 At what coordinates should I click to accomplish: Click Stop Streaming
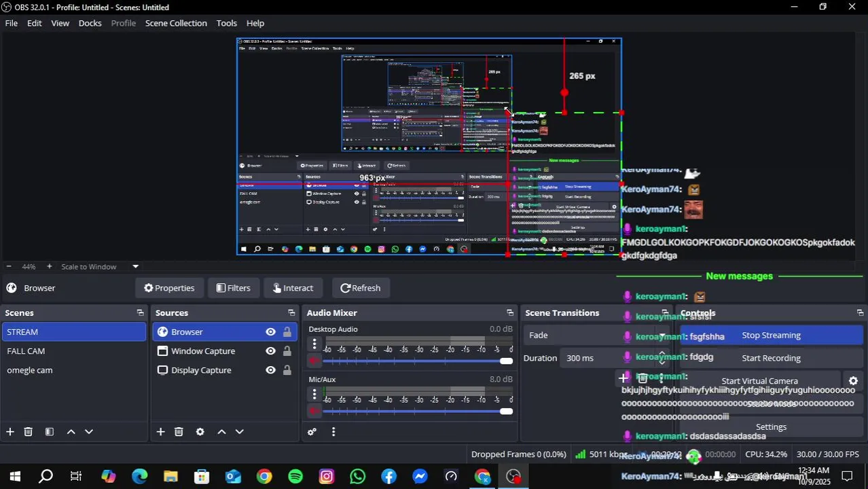(771, 336)
